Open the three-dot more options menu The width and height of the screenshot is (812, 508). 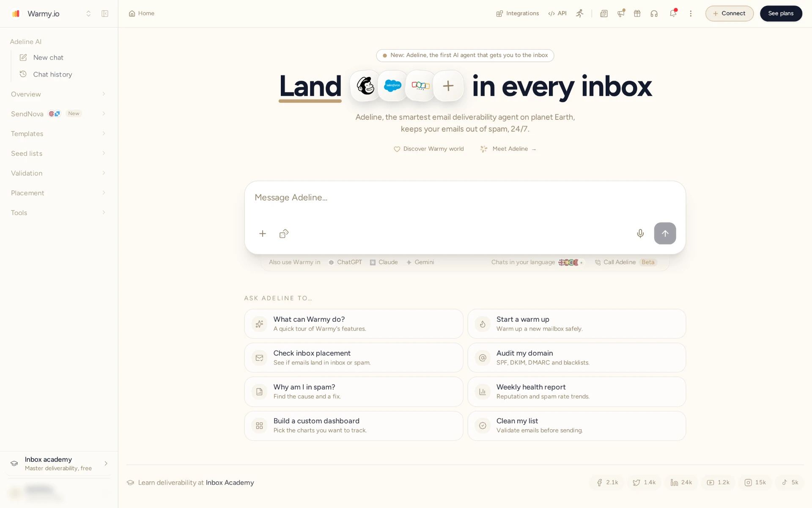[x=691, y=14]
